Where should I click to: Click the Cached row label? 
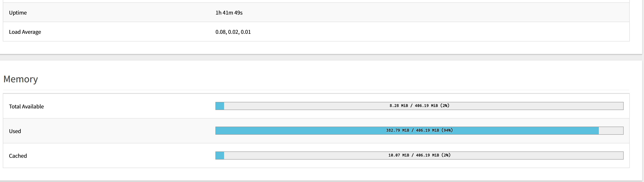click(x=18, y=156)
